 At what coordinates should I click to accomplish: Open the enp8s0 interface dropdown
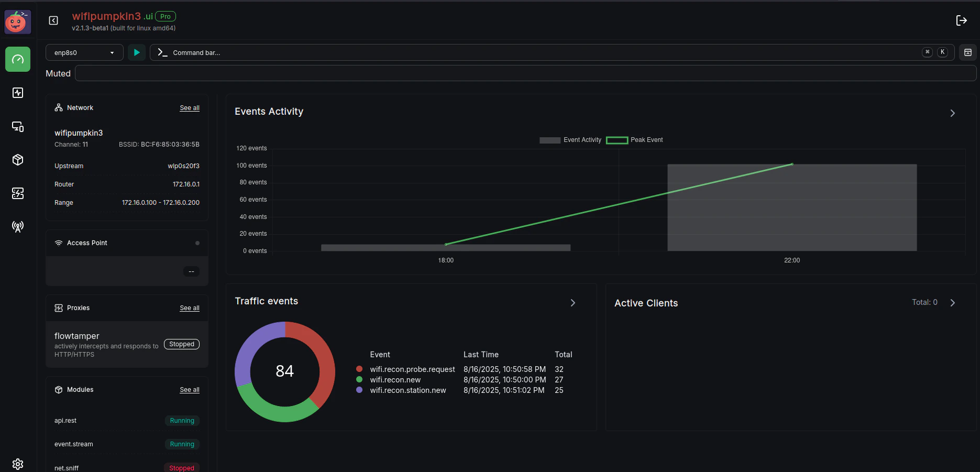coord(84,52)
